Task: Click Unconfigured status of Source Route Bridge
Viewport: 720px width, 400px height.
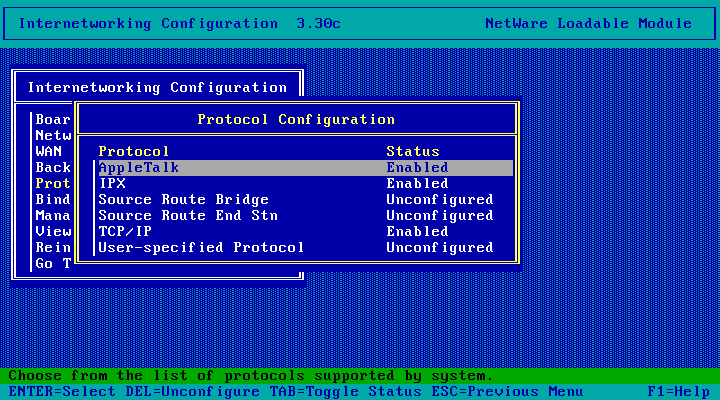Action: point(439,200)
